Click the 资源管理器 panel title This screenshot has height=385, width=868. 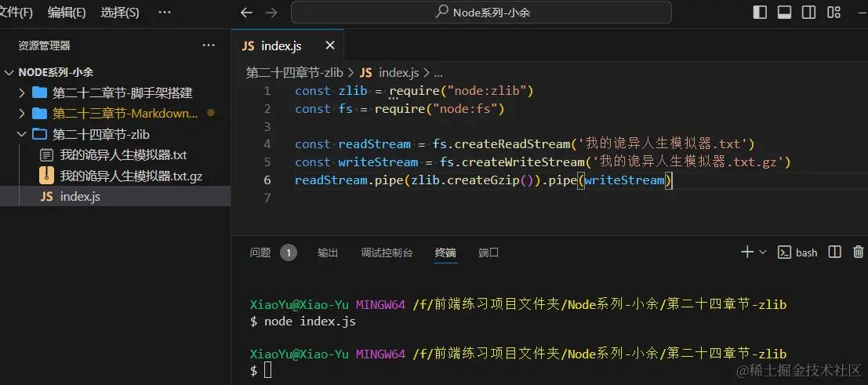[44, 46]
